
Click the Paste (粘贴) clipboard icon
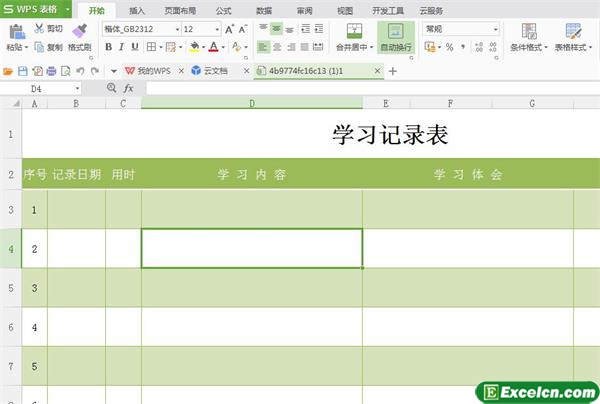(17, 32)
